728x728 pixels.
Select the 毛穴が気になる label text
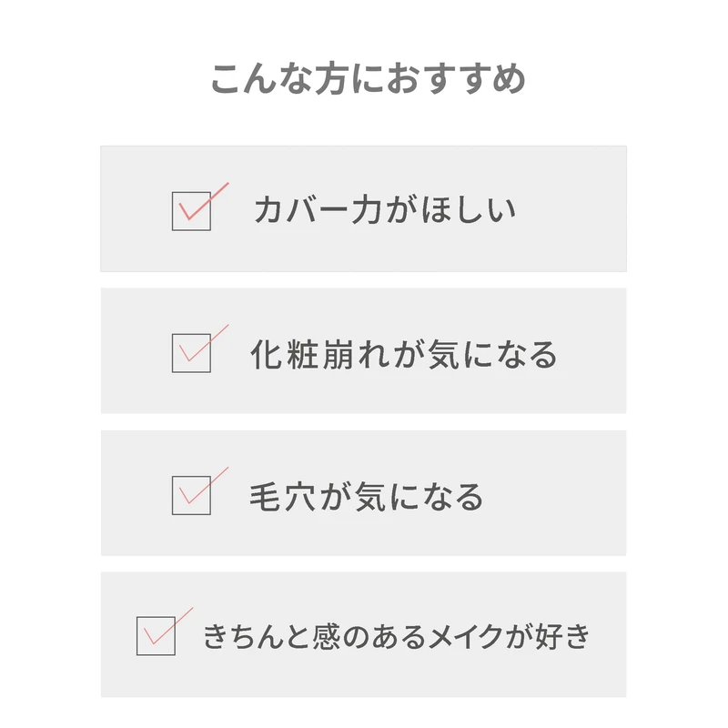point(366,496)
